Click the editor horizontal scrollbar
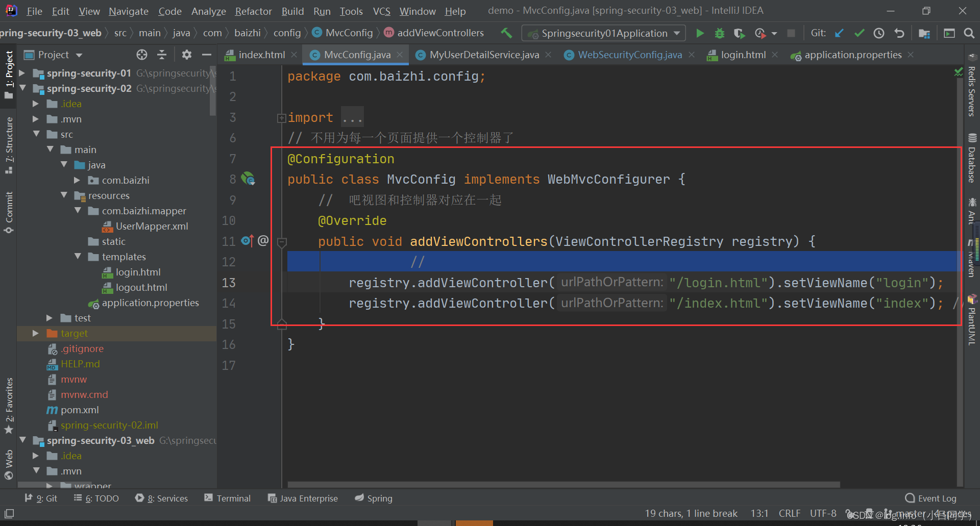 coord(563,485)
